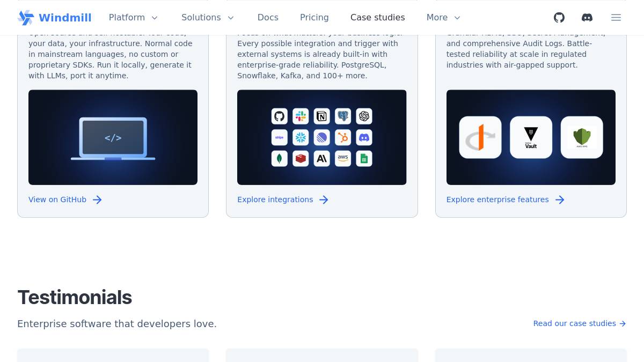The width and height of the screenshot is (644, 362).
Task: Click the OpenID logo tile
Action: pyautogui.click(x=480, y=137)
